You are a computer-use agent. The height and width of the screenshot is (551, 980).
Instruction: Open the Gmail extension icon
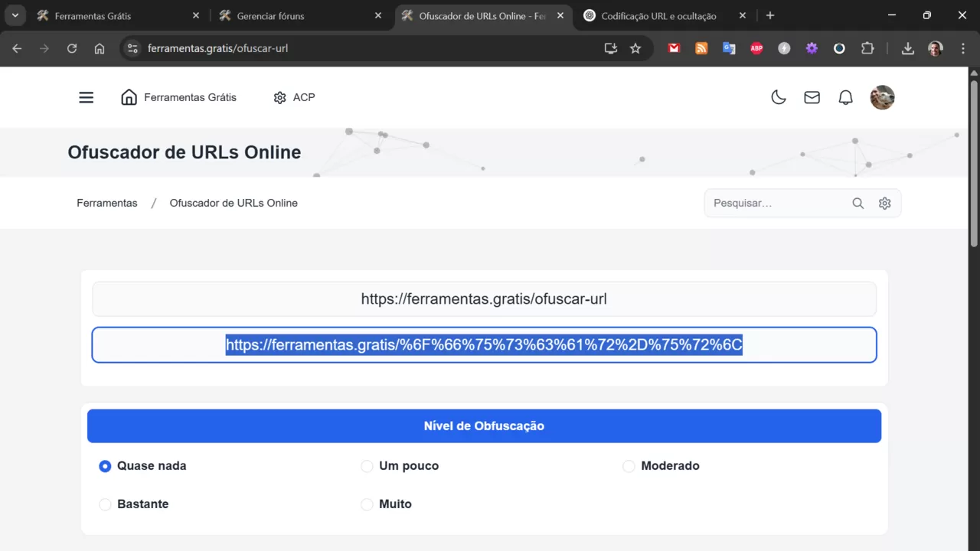pyautogui.click(x=674, y=48)
